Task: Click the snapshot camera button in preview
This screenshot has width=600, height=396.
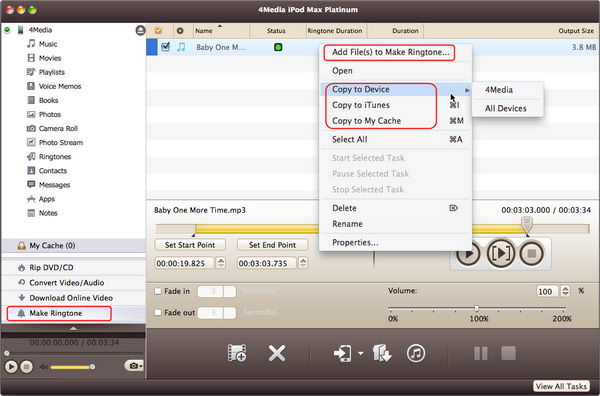Action: 134,366
